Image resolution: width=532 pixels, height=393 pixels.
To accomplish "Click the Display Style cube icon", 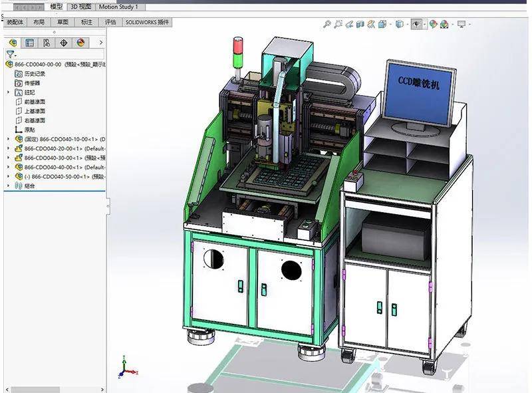I will click(400, 24).
